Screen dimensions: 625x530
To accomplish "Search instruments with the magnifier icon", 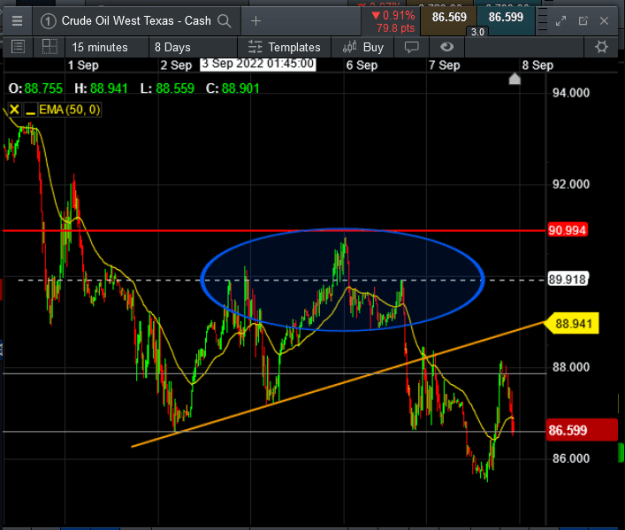I will [x=224, y=21].
